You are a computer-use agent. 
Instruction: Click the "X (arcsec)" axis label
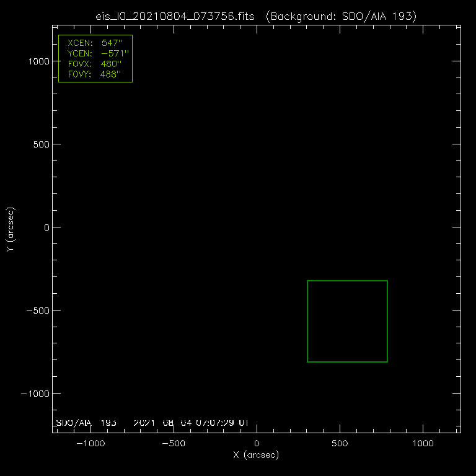(256, 456)
